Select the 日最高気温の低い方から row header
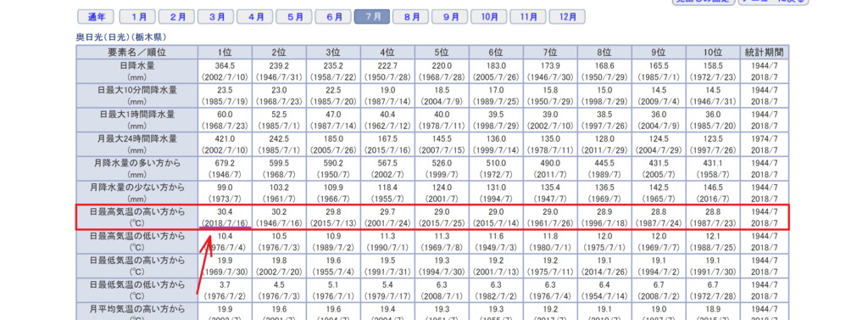868x320 pixels. tap(137, 242)
